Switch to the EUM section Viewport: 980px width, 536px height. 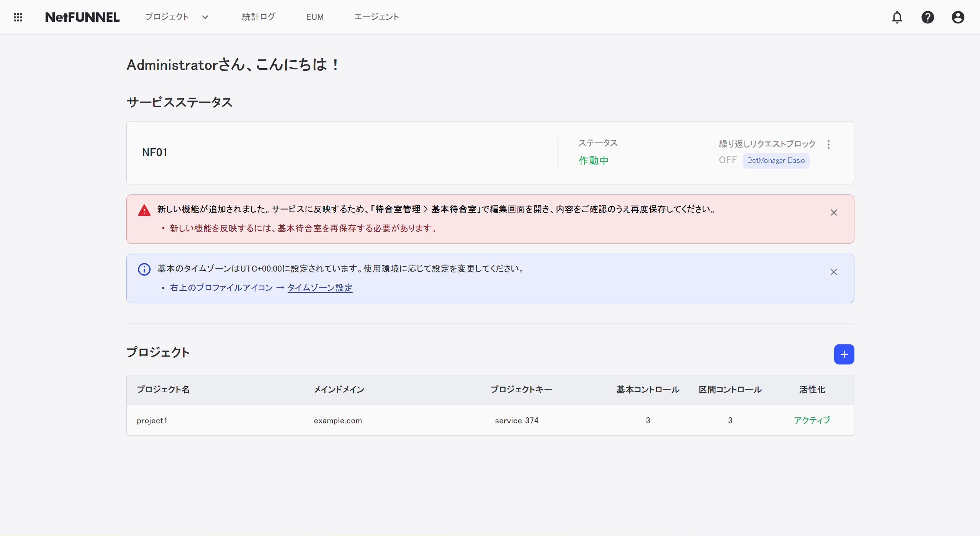coord(314,17)
